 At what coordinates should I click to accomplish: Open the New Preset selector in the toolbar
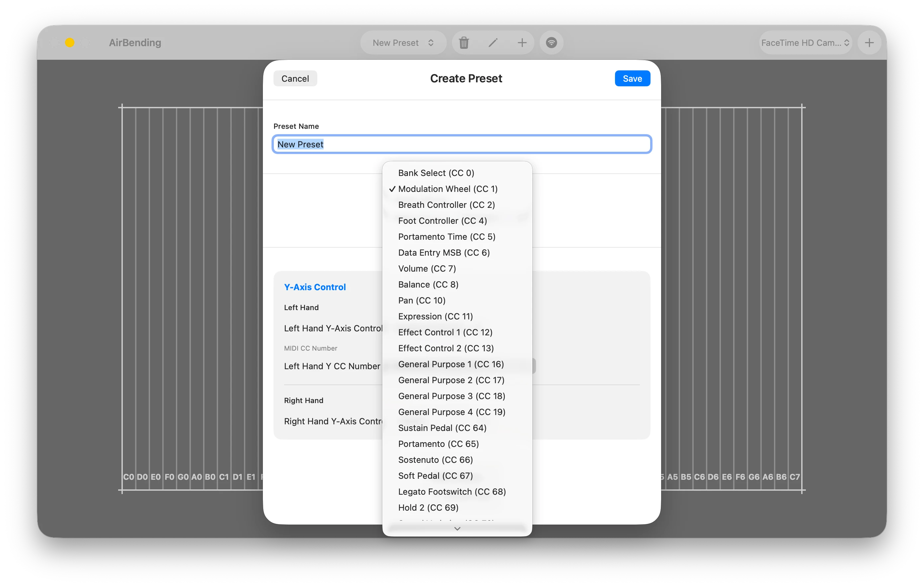[x=403, y=42]
